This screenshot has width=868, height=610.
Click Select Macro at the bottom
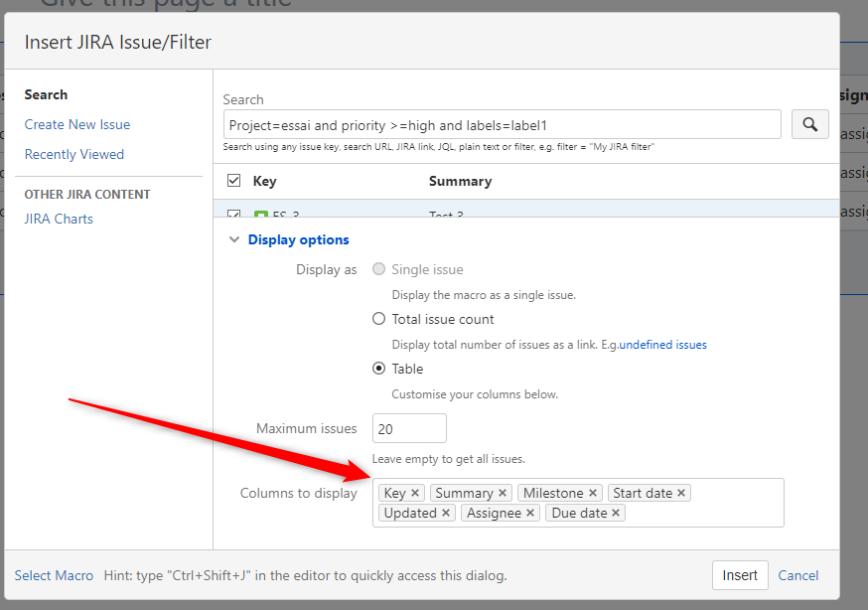coord(54,575)
